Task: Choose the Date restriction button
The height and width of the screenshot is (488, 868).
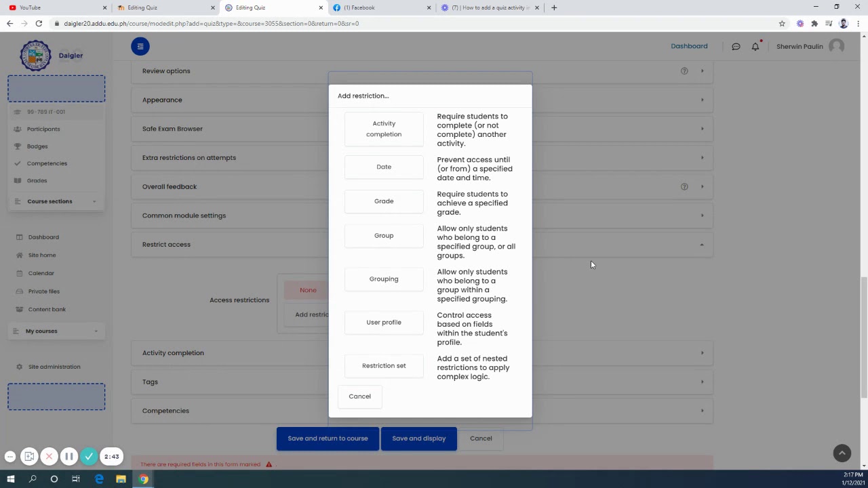Action: pos(384,167)
